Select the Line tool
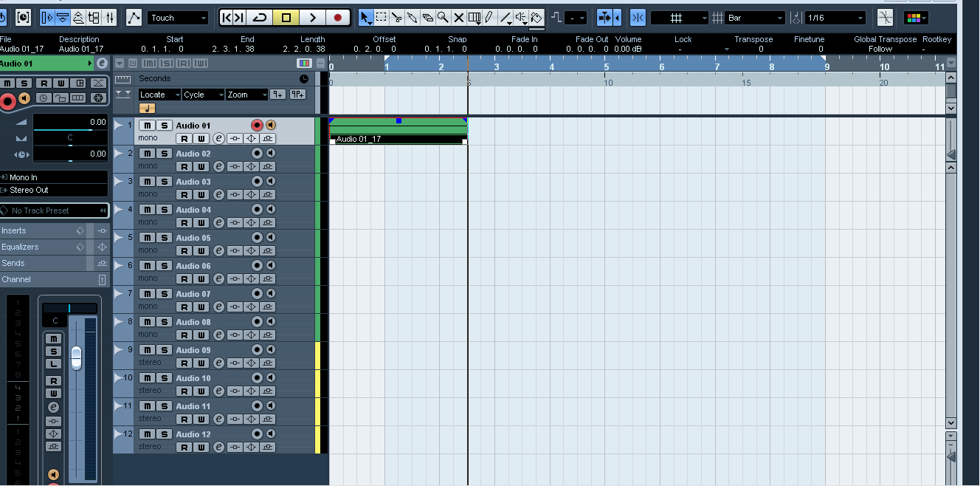 pyautogui.click(x=505, y=18)
